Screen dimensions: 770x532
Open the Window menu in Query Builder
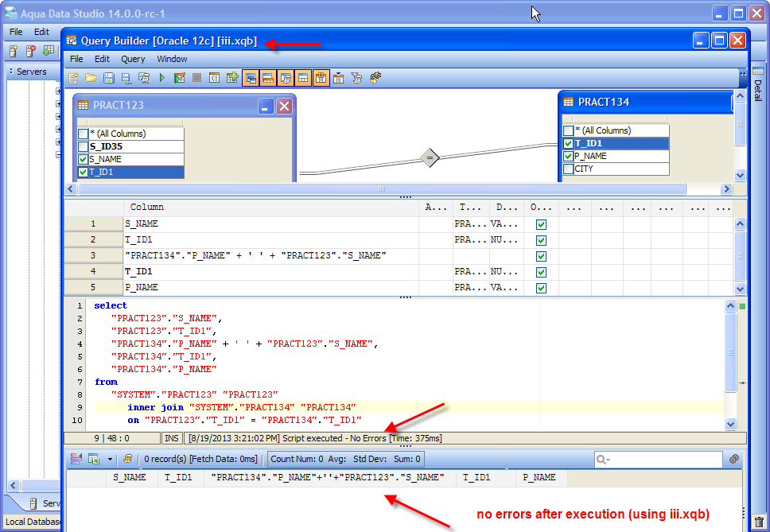click(x=172, y=59)
